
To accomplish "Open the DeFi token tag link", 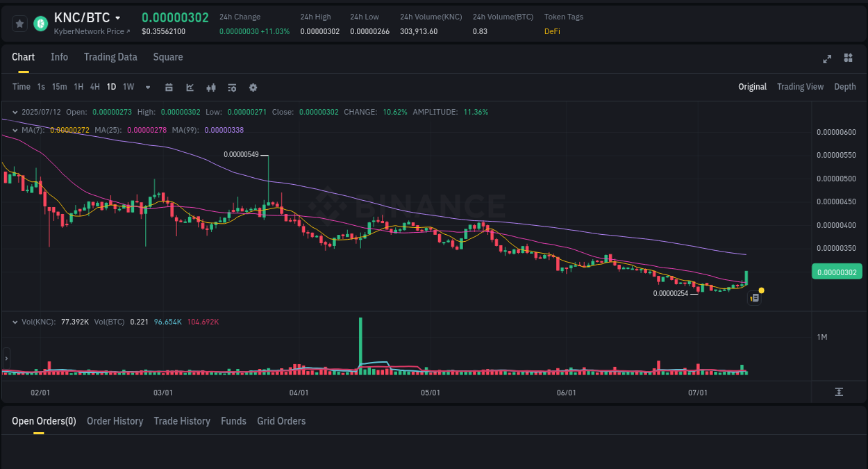I will click(552, 31).
